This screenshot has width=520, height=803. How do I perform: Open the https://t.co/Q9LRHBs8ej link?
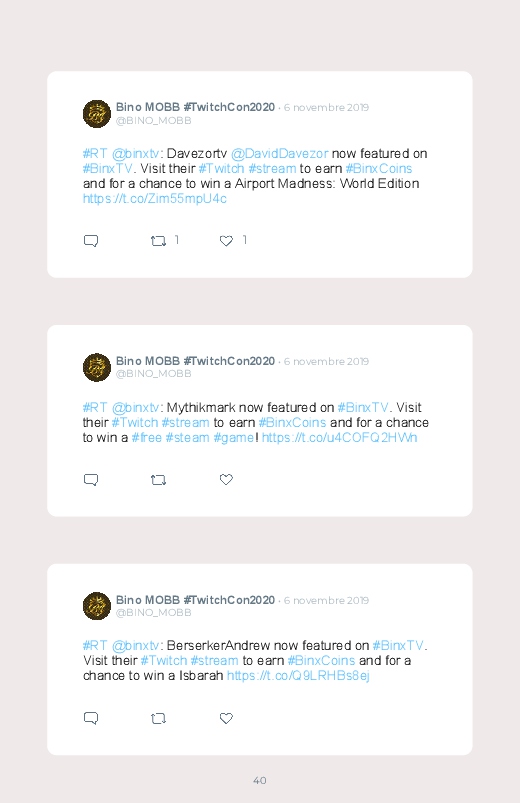point(298,676)
